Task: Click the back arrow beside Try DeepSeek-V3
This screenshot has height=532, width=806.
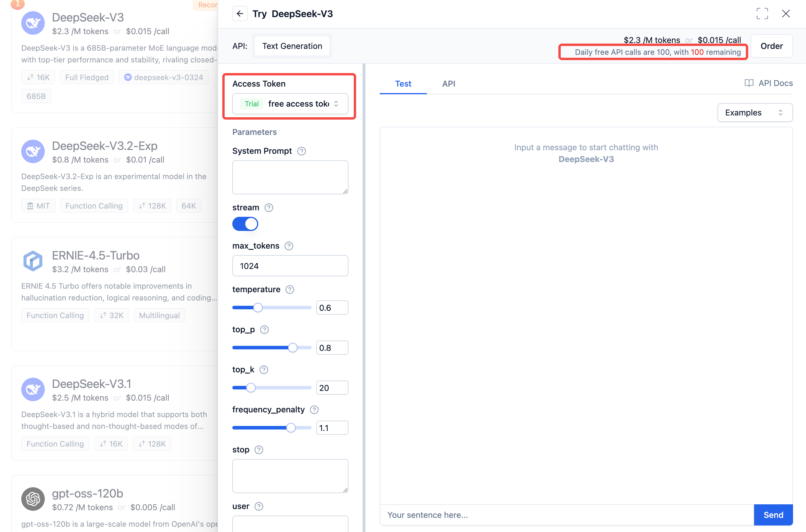Action: coord(240,14)
